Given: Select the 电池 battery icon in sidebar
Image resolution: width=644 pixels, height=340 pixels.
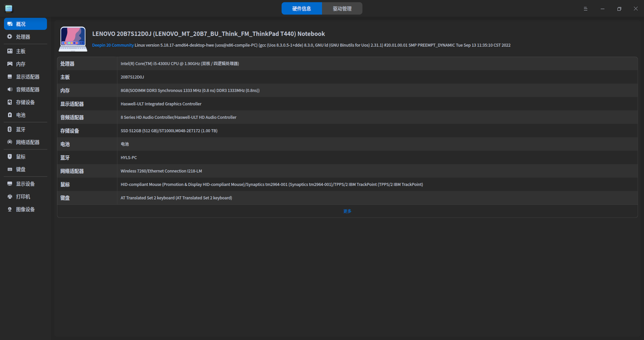Looking at the screenshot, I should [10, 115].
